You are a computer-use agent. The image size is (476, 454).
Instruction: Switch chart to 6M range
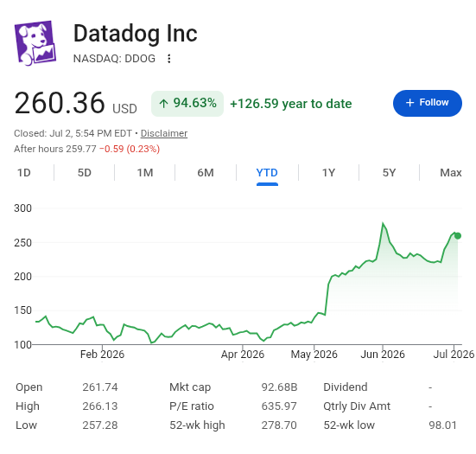(206, 173)
